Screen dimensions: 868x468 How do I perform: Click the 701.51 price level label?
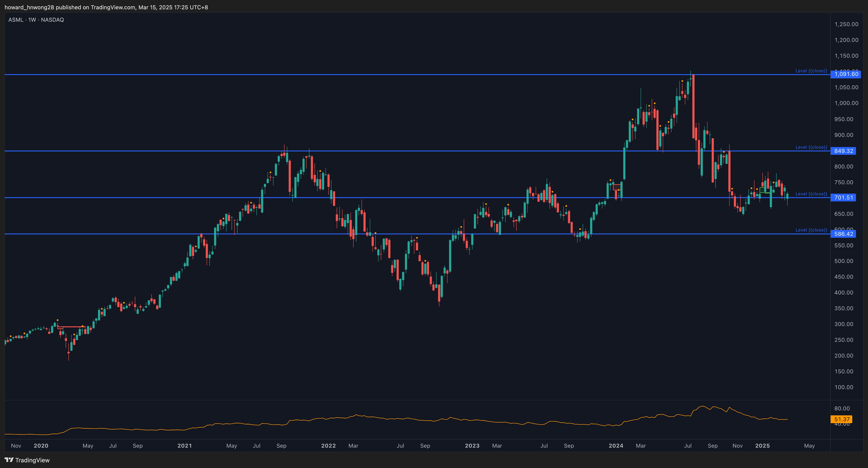pyautogui.click(x=843, y=198)
